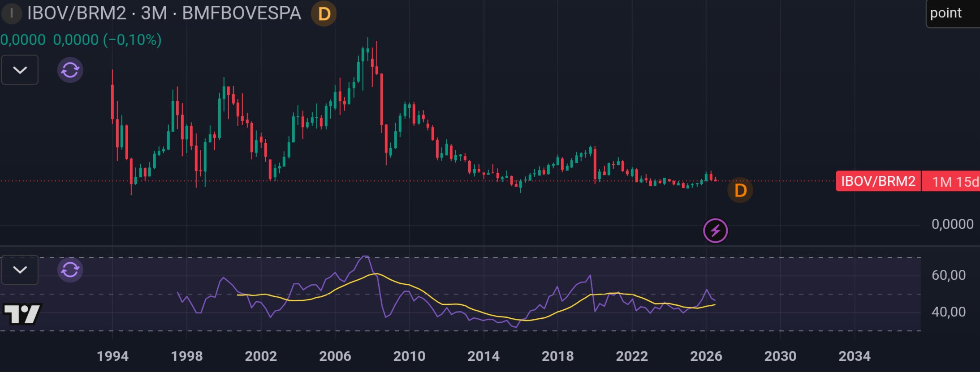Collapse the legend chevron in the price pane
Image resolution: width=980 pixels, height=372 pixels.
coord(20,70)
